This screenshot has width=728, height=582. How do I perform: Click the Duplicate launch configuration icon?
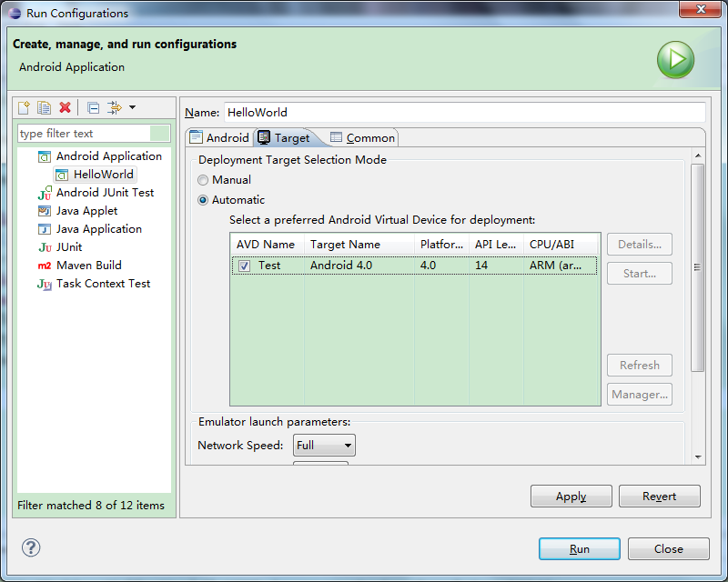[44, 107]
